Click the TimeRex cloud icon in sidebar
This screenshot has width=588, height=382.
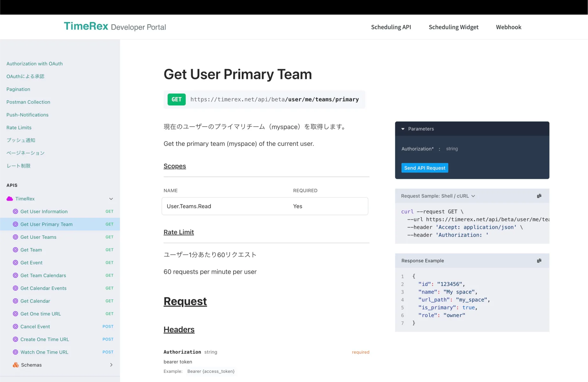pos(10,199)
